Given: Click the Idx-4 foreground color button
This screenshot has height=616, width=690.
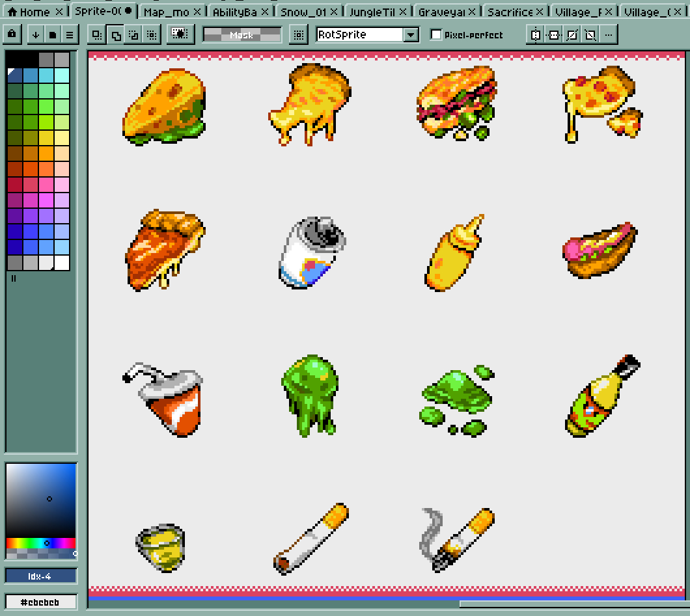Looking at the screenshot, I should pos(41,576).
